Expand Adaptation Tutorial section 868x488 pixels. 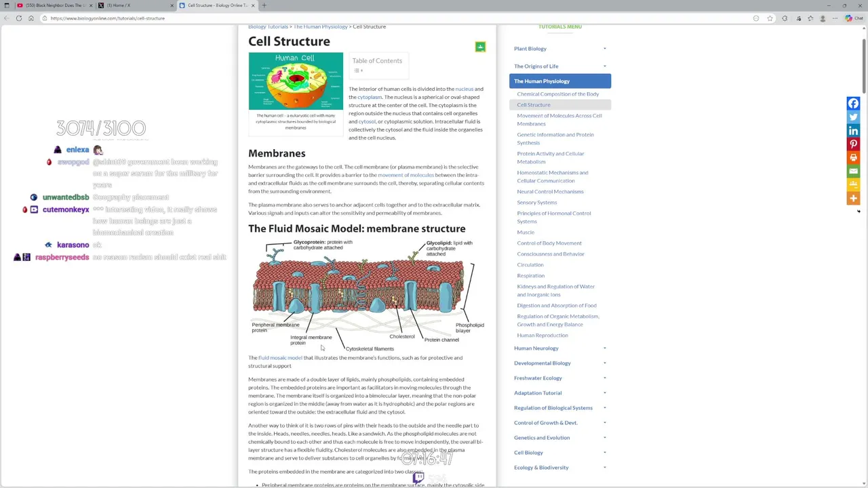coord(604,393)
